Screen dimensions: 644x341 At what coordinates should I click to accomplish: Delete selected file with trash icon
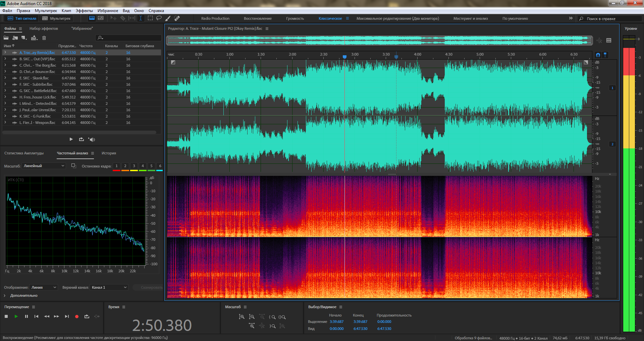tap(44, 38)
